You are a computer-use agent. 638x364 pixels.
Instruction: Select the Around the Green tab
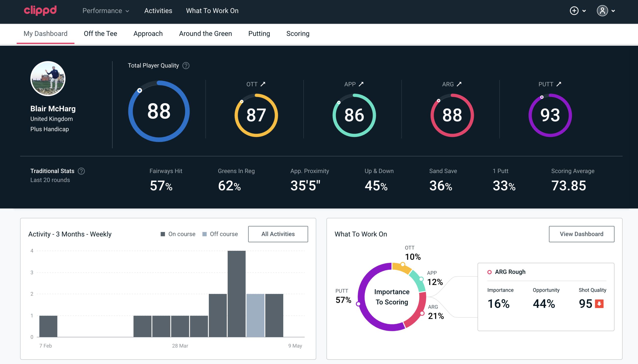click(x=205, y=33)
